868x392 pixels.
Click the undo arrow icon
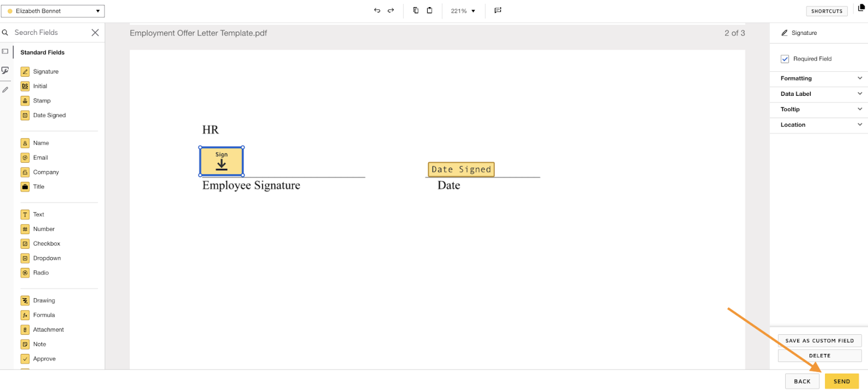(x=377, y=10)
